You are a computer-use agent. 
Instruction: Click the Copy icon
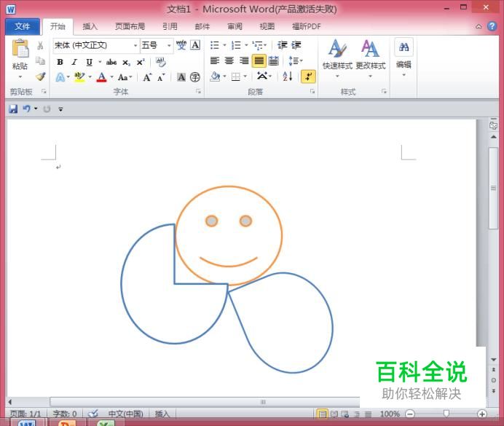click(x=40, y=60)
